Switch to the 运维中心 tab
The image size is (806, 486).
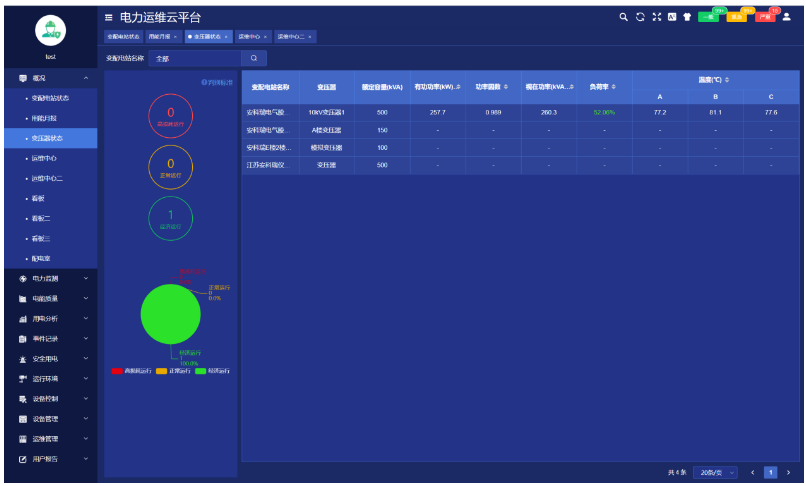[250, 37]
